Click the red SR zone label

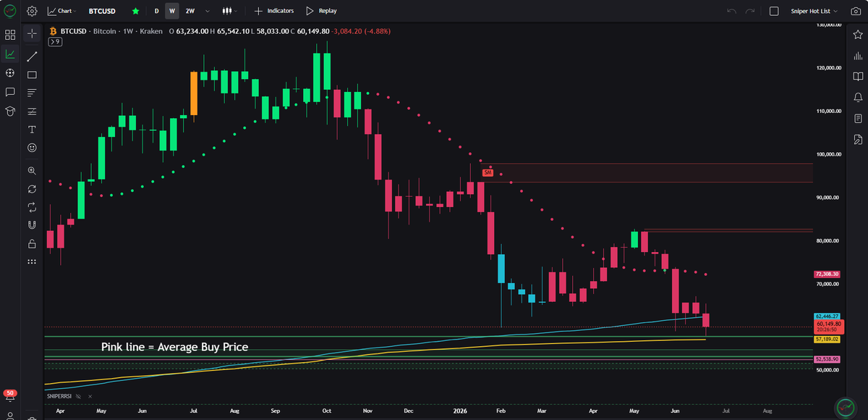click(x=488, y=173)
